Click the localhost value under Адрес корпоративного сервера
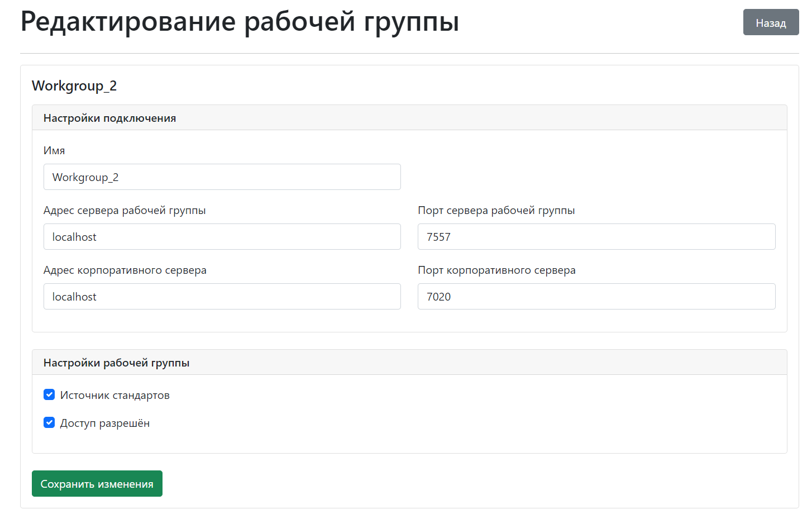 [x=74, y=296]
